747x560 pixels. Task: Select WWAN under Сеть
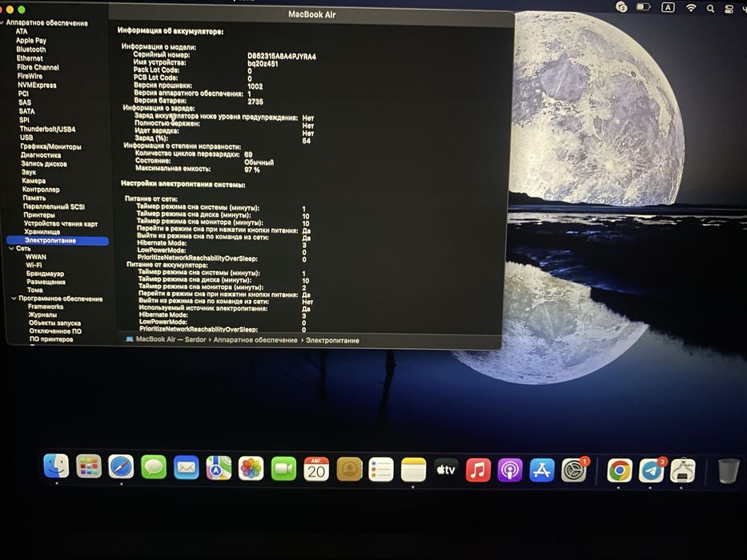point(36,257)
